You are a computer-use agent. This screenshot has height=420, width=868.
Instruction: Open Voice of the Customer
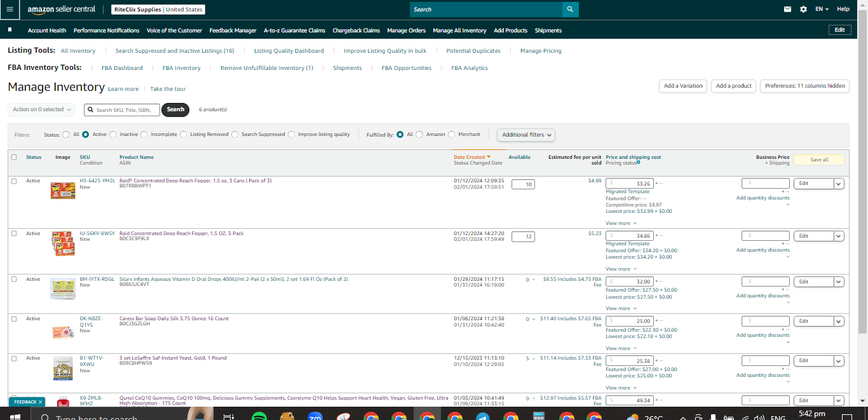pyautogui.click(x=174, y=30)
